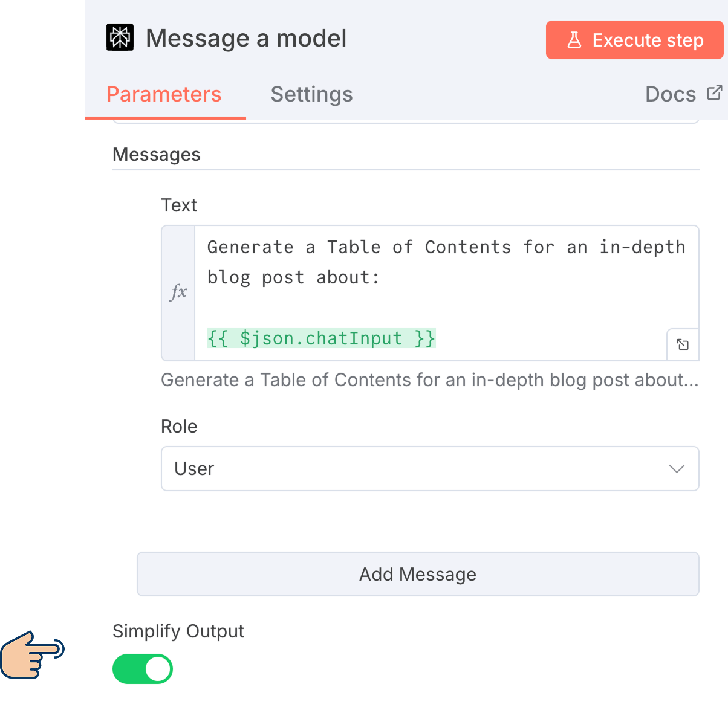Viewport: 728px width, 713px height.
Task: Click the highlighted chatInput expression
Action: pos(320,338)
